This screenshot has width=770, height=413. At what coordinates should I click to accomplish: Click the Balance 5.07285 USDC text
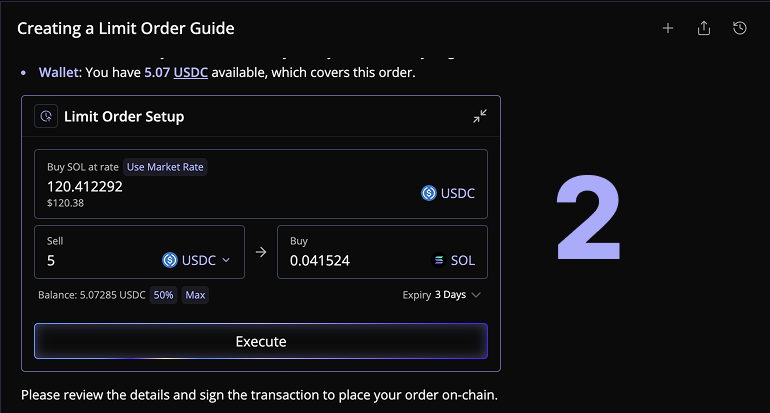point(89,295)
